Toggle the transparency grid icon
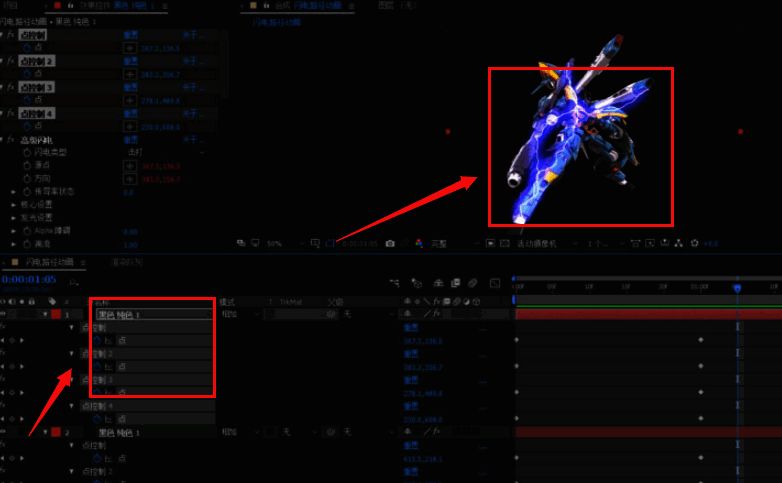Image resolution: width=782 pixels, height=483 pixels. click(505, 243)
